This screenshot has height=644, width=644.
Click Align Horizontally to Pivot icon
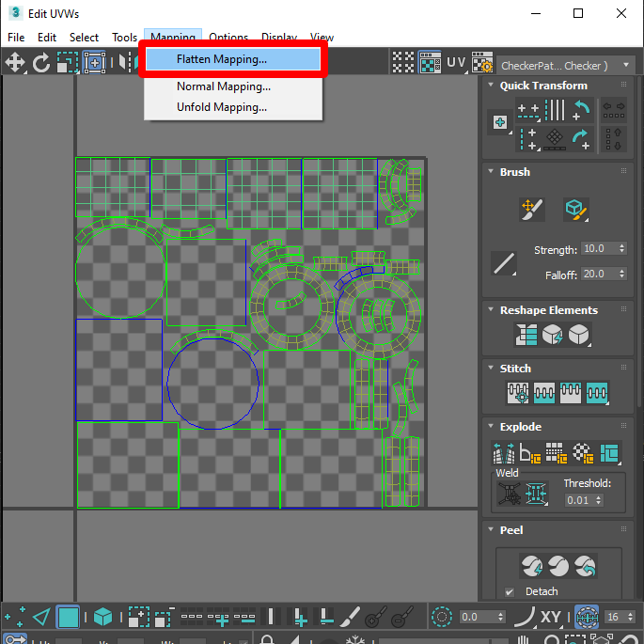pyautogui.click(x=528, y=111)
